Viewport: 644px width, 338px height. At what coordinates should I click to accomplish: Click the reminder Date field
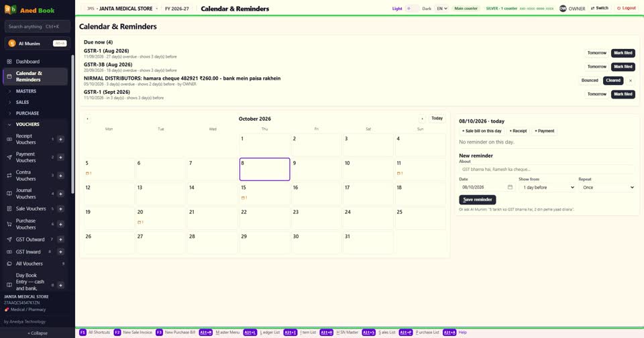[x=487, y=187]
